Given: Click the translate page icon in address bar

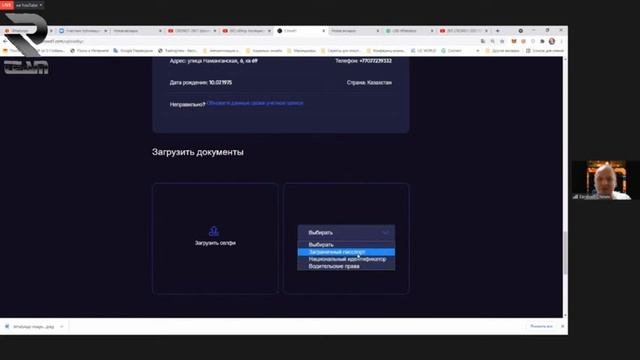Looking at the screenshot, I should [483, 41].
